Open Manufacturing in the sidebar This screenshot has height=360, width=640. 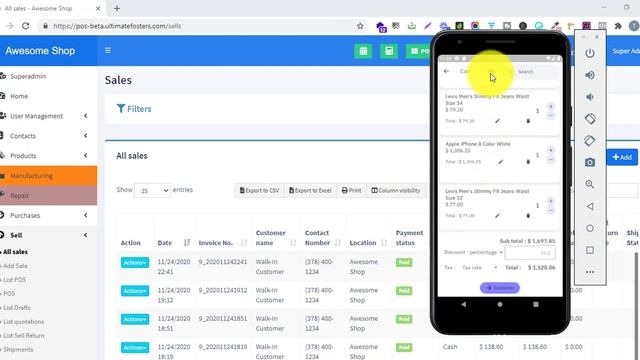[48, 176]
